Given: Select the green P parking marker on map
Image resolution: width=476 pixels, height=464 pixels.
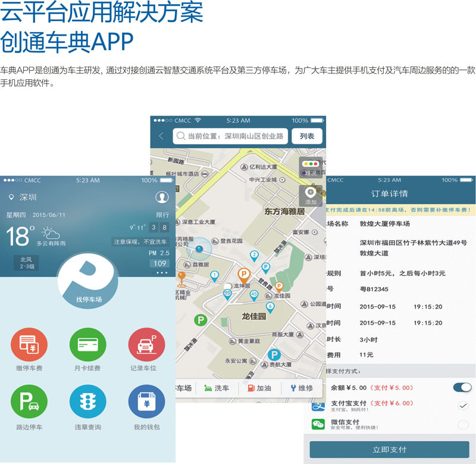Looking at the screenshot, I should 201,320.
